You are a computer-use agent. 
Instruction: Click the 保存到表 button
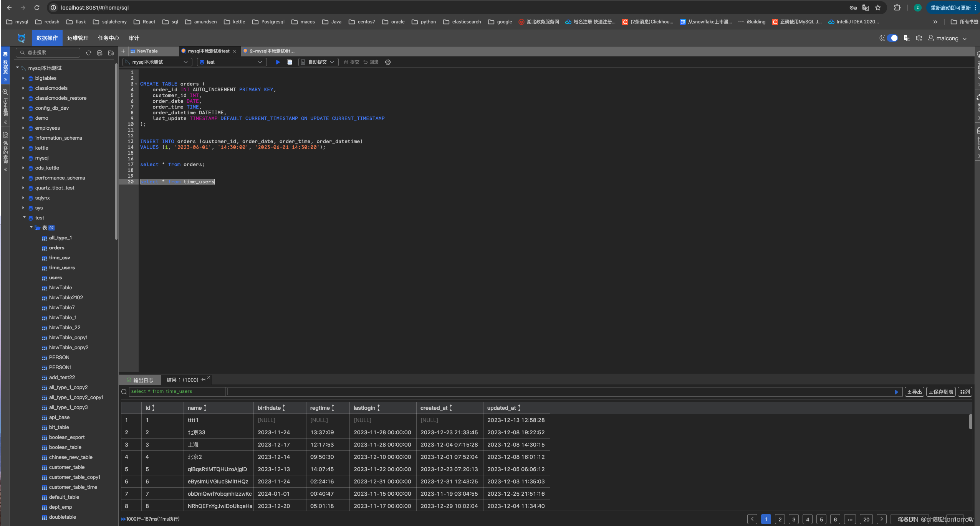coord(941,392)
